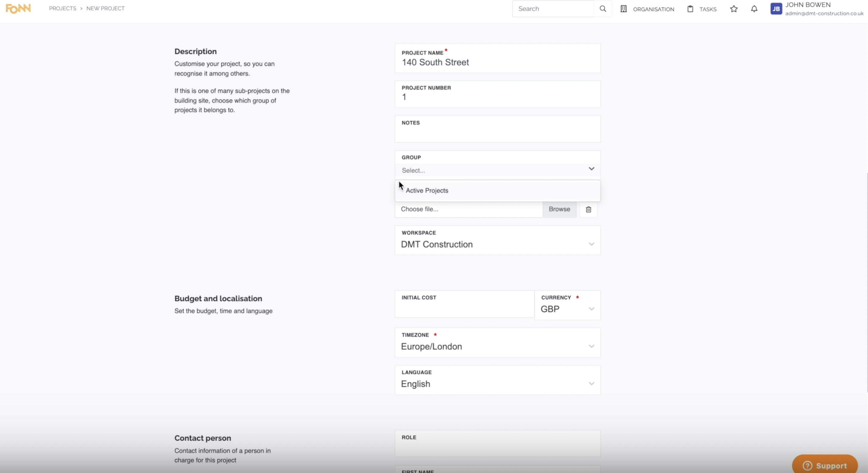Click admin@dmt-construction.co.uk email text

tap(824, 13)
